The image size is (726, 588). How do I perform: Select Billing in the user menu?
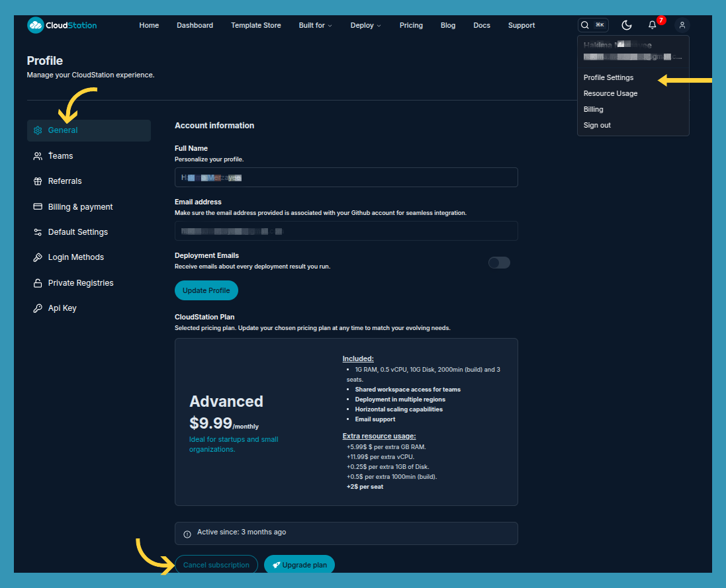593,109
